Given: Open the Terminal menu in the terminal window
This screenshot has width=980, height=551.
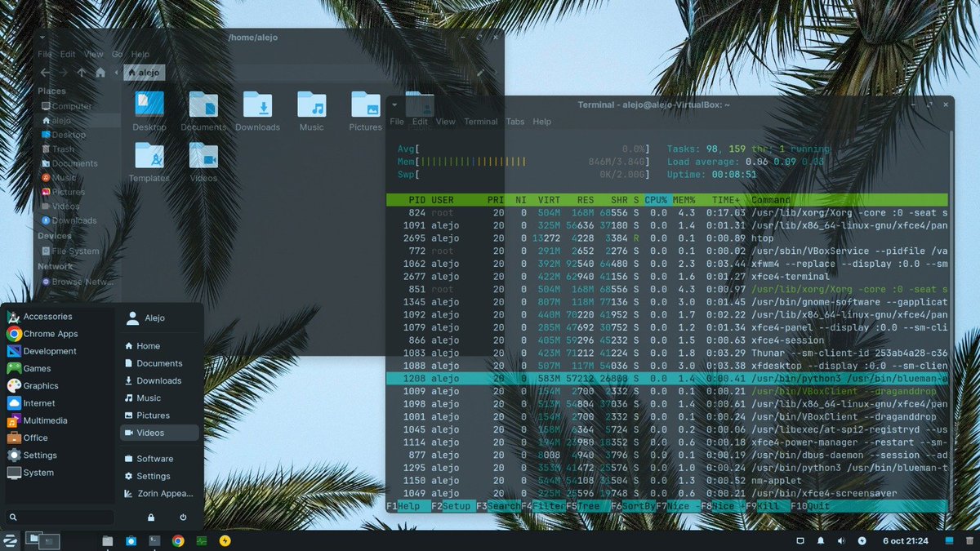Looking at the screenshot, I should tap(480, 122).
